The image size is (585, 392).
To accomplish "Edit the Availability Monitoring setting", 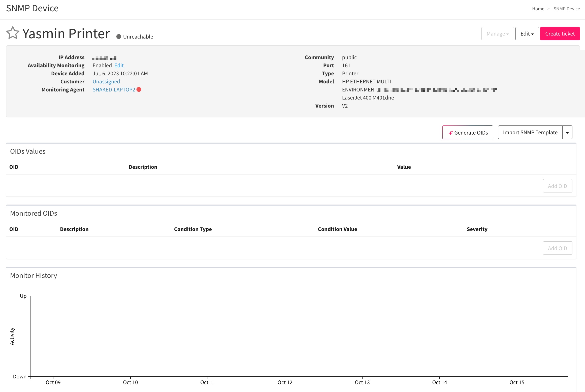I will click(x=119, y=65).
